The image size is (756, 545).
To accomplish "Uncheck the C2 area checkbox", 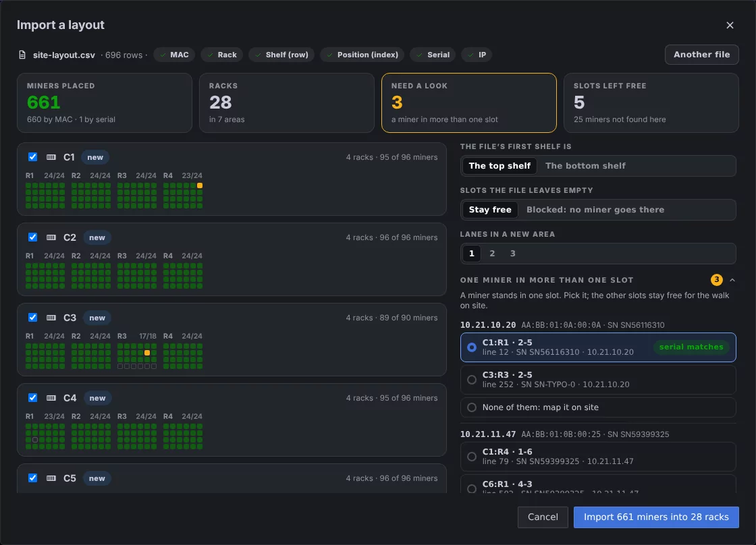I will pos(32,237).
